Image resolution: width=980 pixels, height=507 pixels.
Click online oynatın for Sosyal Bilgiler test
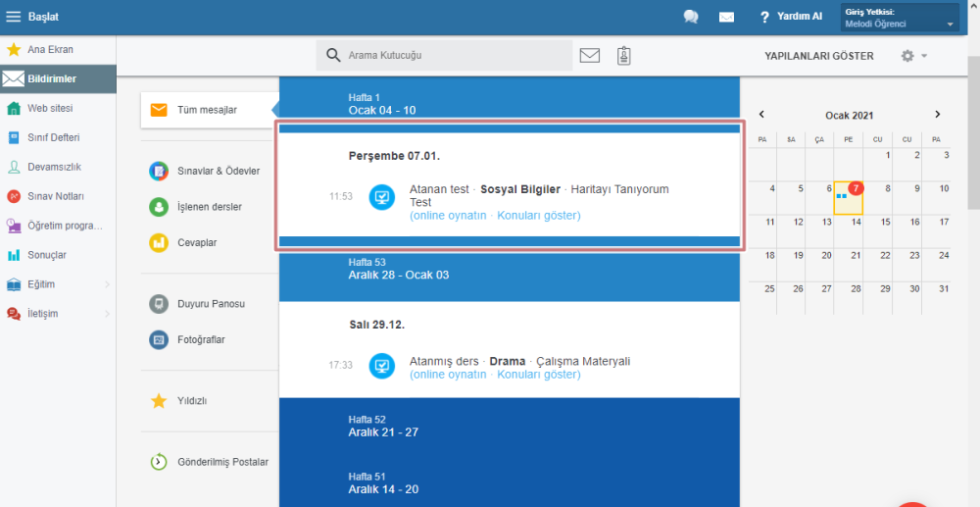point(450,216)
